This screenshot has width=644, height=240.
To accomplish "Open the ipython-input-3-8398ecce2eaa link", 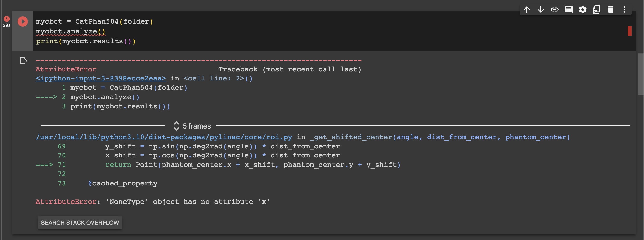I will point(101,78).
